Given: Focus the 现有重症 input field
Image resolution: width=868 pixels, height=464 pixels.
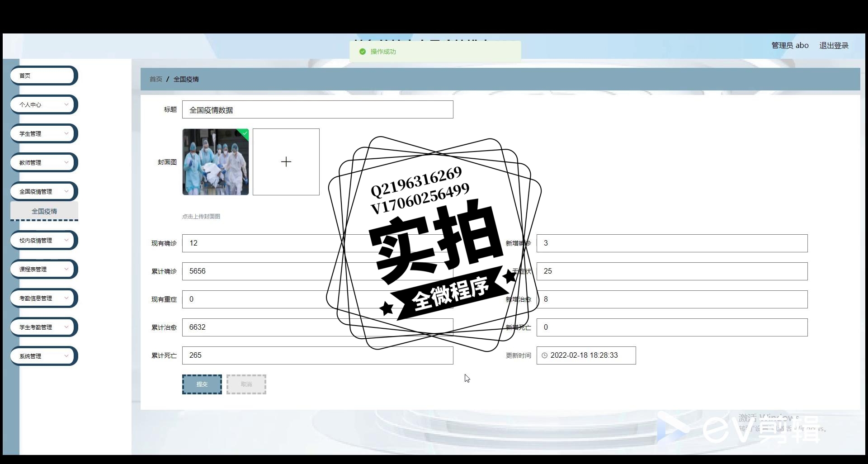Looking at the screenshot, I should point(318,299).
